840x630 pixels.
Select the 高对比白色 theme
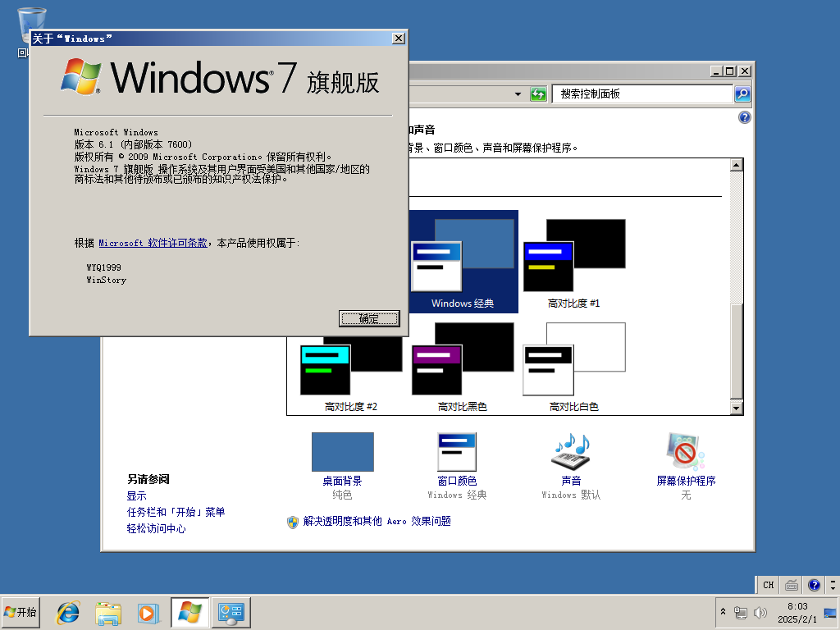[573, 367]
